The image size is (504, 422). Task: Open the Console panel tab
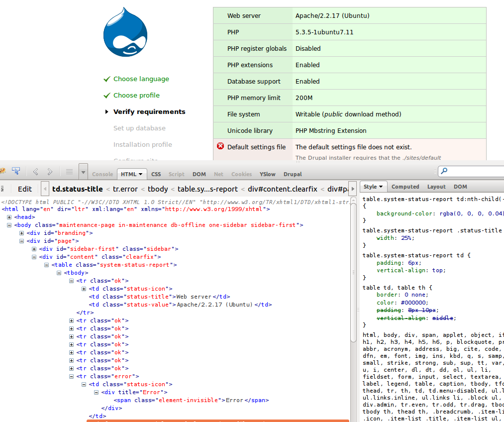pyautogui.click(x=102, y=174)
